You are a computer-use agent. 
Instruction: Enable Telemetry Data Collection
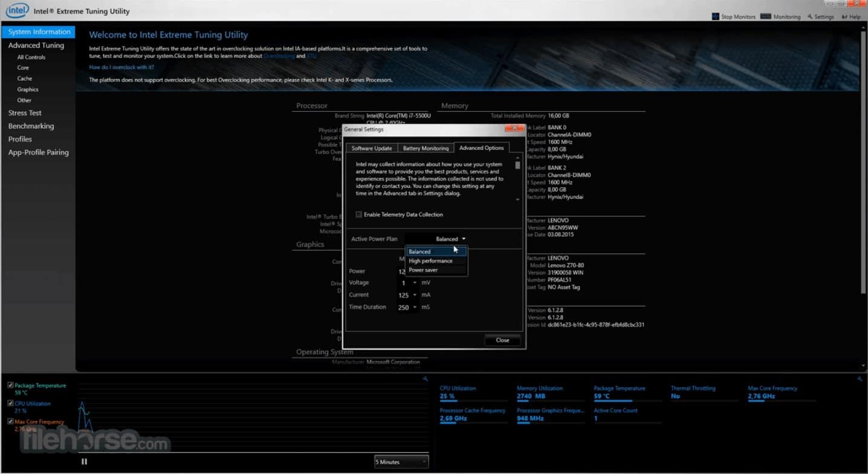358,214
